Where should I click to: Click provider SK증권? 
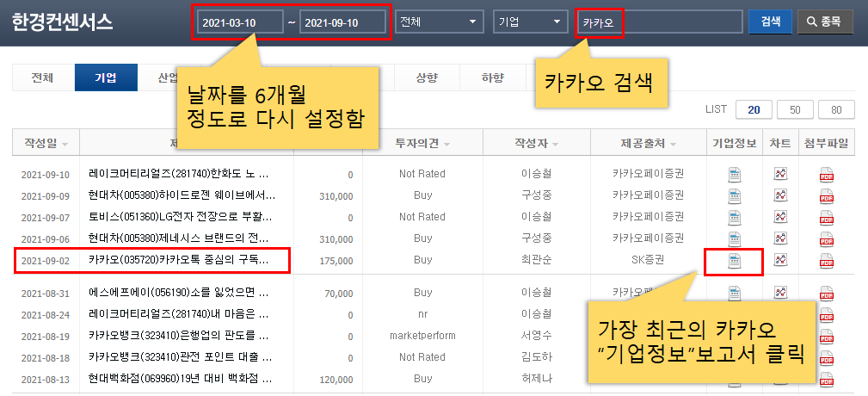pyautogui.click(x=648, y=260)
